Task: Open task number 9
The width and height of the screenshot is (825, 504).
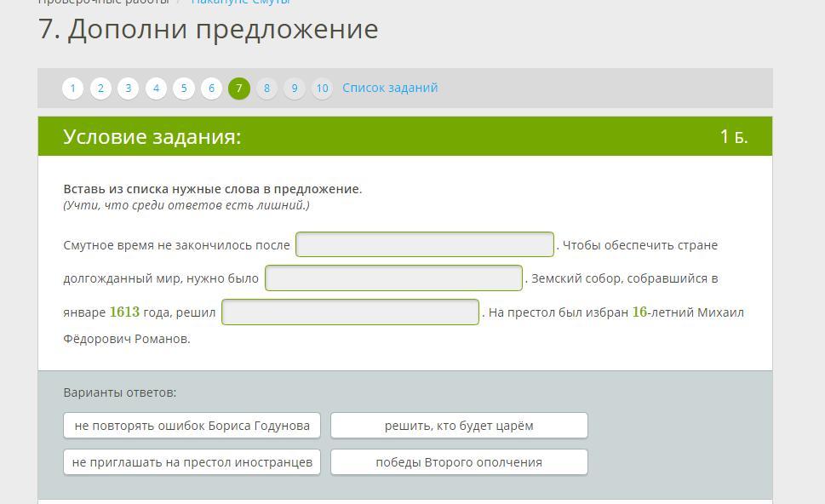Action: coord(294,89)
